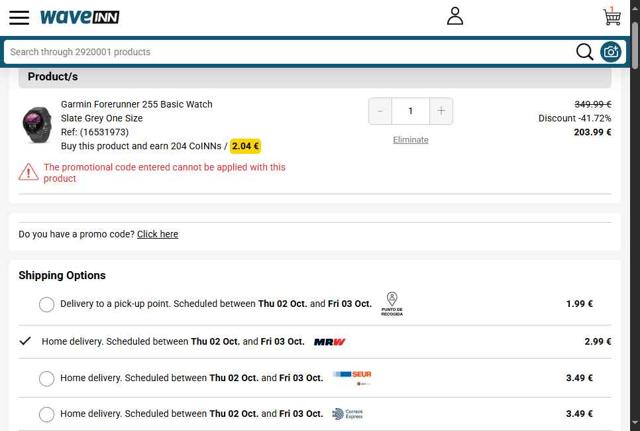Click the warning triangle icon
Viewport: 640px width, 431px height.
(x=28, y=172)
